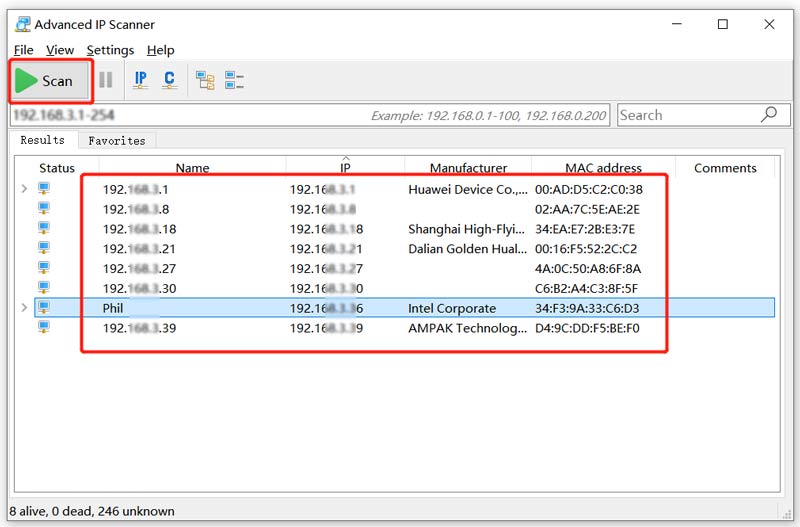Expand the Phil computer row

[23, 308]
